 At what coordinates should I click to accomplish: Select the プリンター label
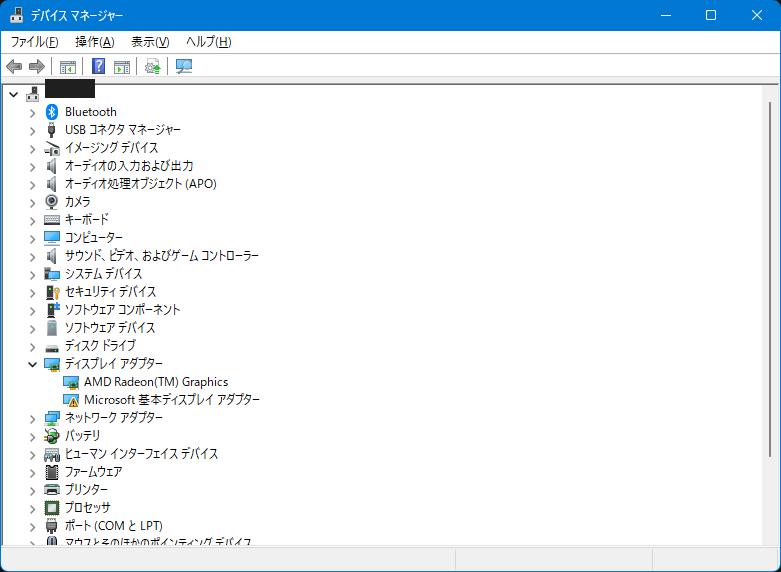pyautogui.click(x=86, y=490)
